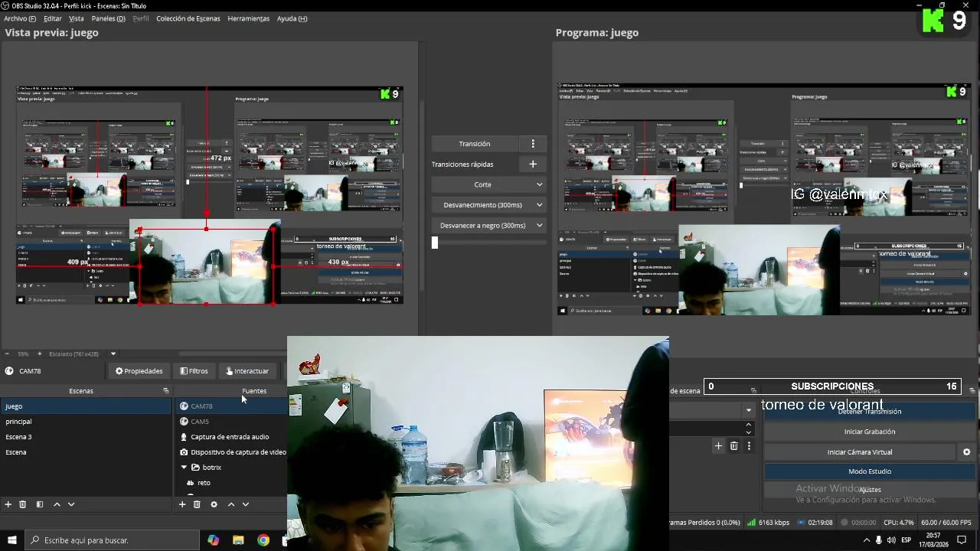The height and width of the screenshot is (551, 980).
Task: Open the volume tray icon
Action: (x=891, y=540)
